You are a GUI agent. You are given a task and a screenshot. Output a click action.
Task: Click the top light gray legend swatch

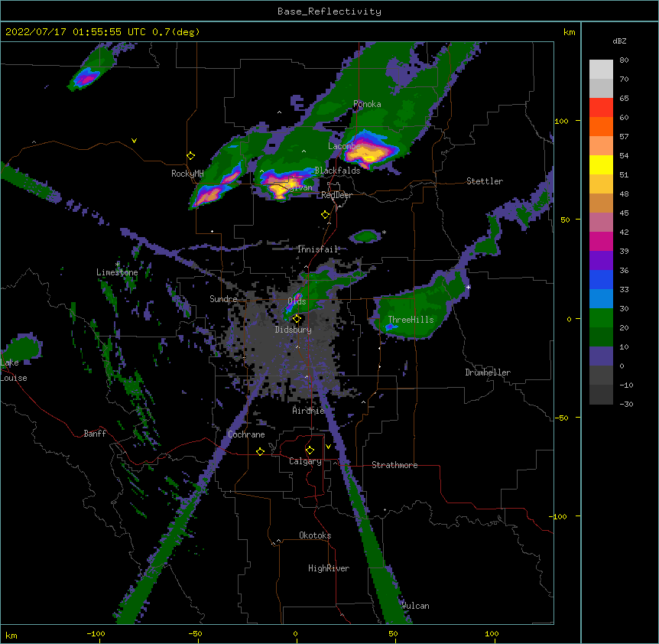pyautogui.click(x=601, y=69)
